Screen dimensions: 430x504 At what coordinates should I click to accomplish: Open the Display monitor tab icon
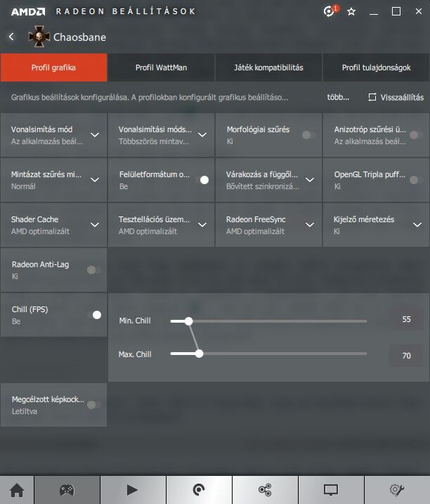click(331, 490)
